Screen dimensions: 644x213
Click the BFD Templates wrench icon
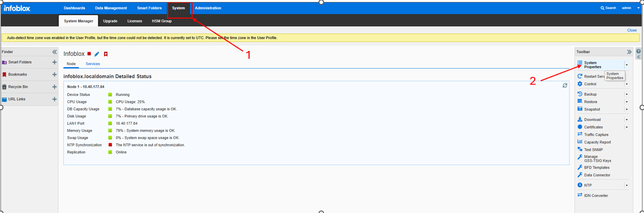pyautogui.click(x=580, y=167)
